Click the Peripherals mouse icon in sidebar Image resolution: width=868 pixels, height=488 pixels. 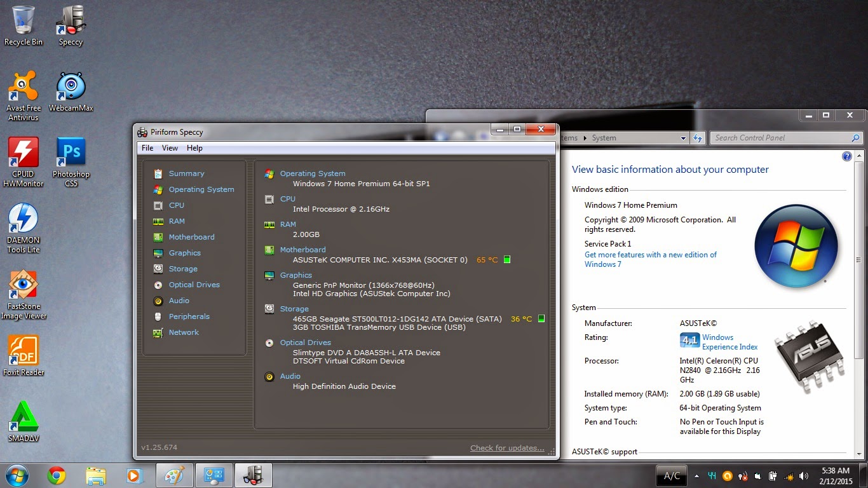pos(158,316)
